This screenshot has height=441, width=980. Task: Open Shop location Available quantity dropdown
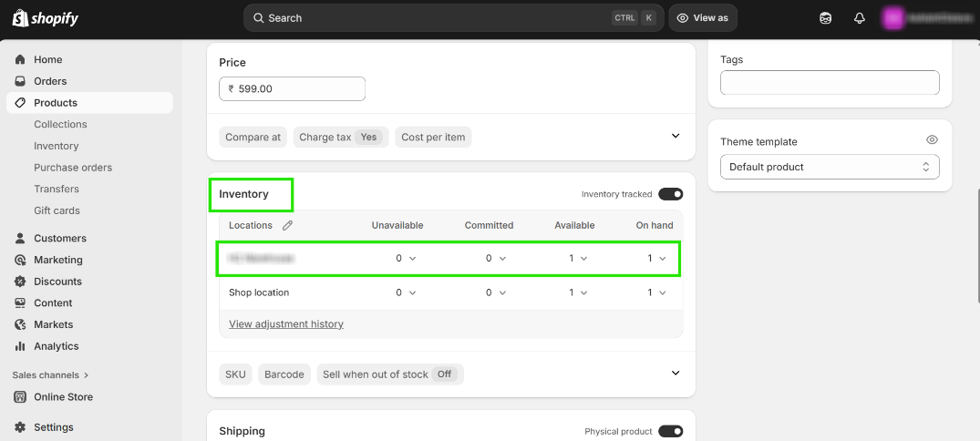click(x=578, y=292)
